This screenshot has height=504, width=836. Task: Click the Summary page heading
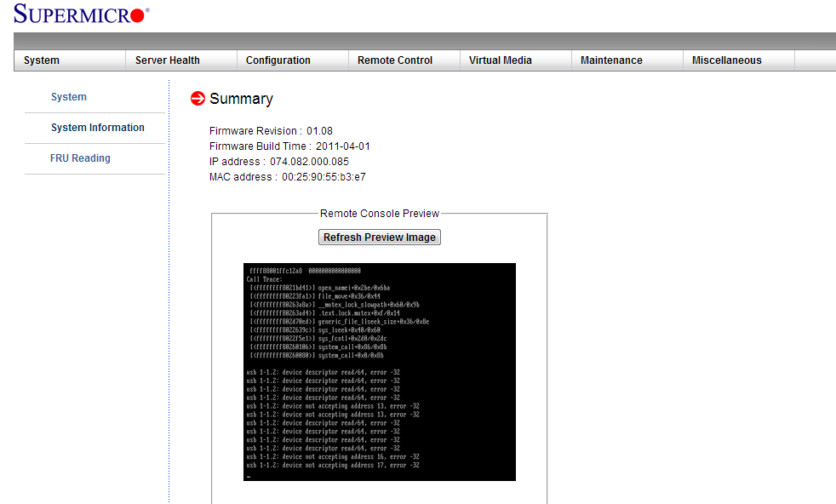241,99
